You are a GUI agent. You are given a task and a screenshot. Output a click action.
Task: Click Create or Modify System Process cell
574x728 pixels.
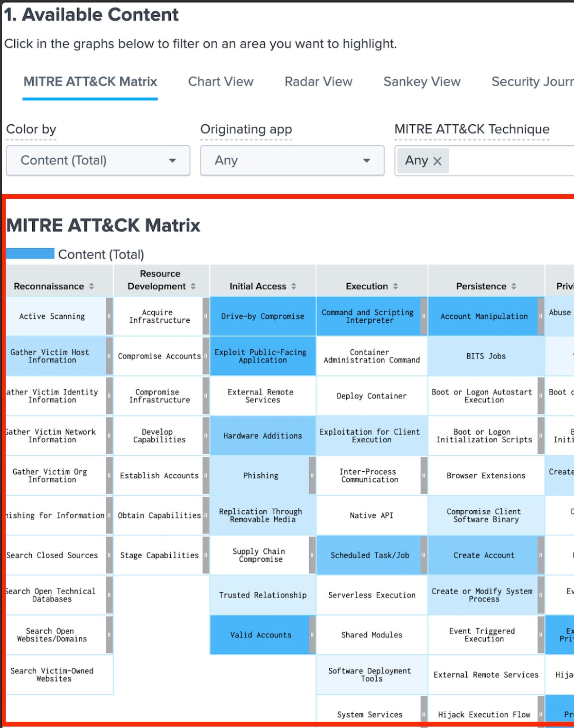(x=483, y=595)
